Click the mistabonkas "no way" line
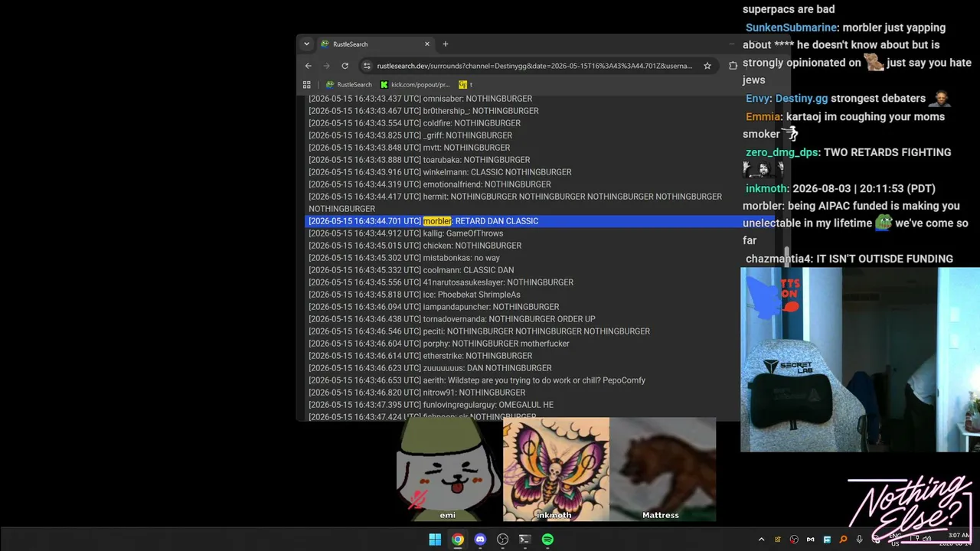This screenshot has height=551, width=980. pos(404,258)
